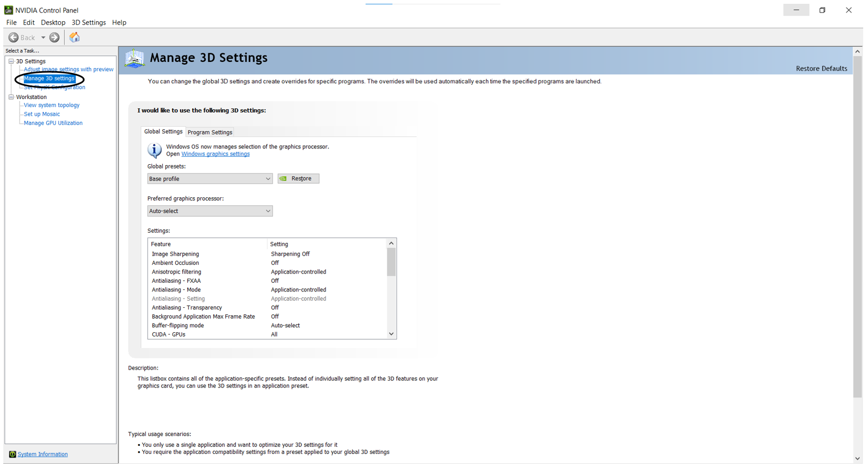Click the System Information icon
This screenshot has width=868, height=467.
[12, 454]
